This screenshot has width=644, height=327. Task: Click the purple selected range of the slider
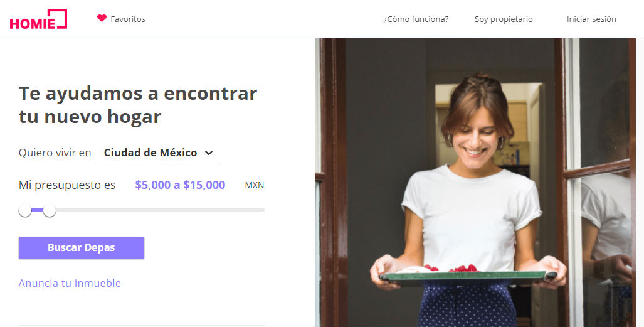click(38, 210)
